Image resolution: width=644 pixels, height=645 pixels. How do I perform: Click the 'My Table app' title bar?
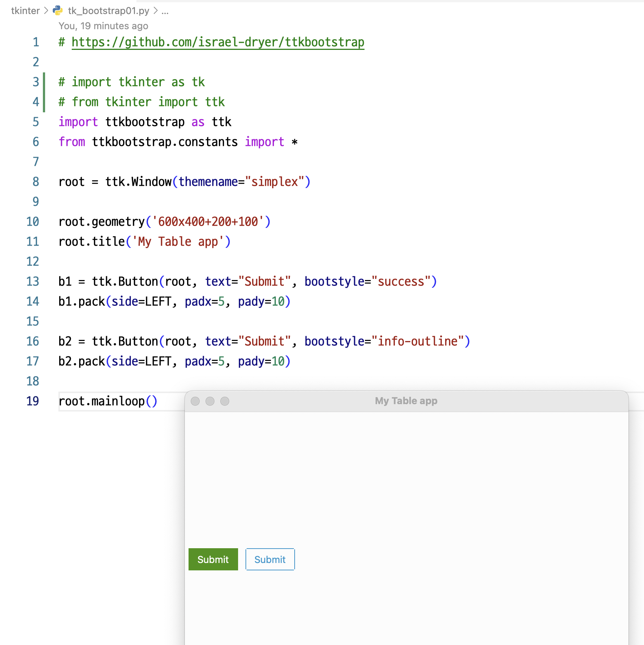pyautogui.click(x=406, y=400)
